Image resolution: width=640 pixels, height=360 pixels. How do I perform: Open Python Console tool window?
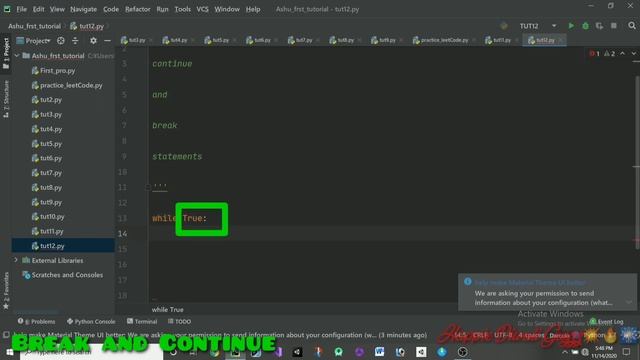pyautogui.click(x=91, y=321)
